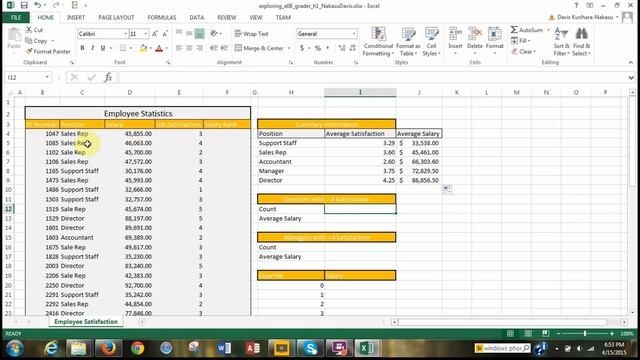Click the Undo arrow icon
Viewport: 640px width, 360px height.
point(37,5)
